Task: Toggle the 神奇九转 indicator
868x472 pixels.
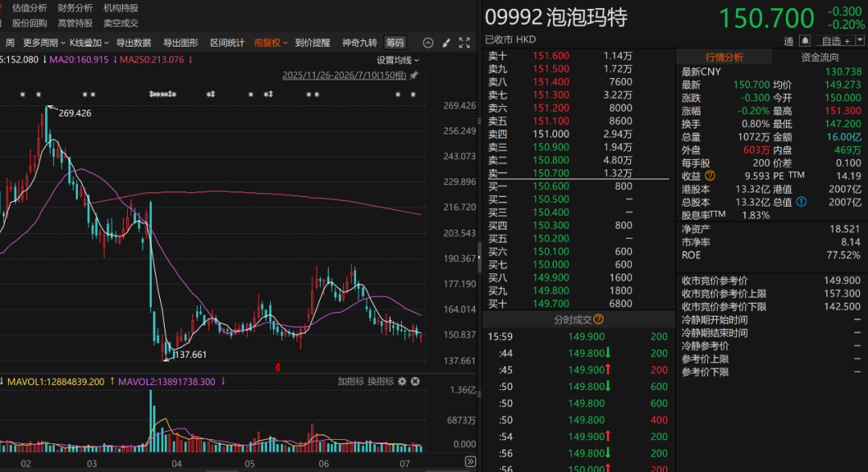Action: (359, 43)
